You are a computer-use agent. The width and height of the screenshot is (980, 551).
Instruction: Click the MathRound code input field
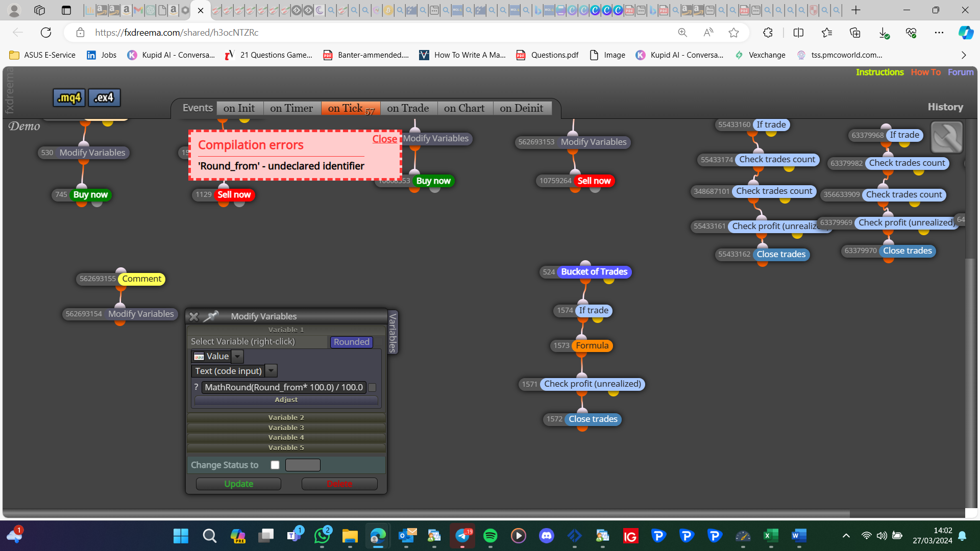click(x=284, y=387)
